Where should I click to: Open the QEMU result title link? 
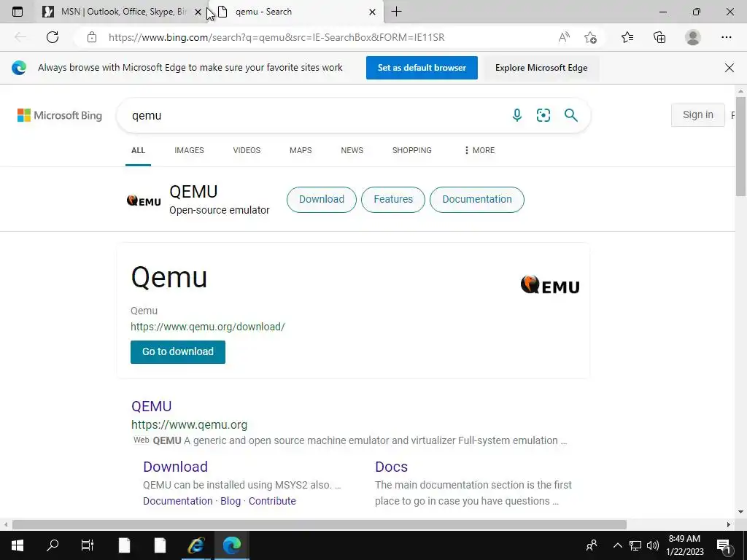pyautogui.click(x=152, y=406)
